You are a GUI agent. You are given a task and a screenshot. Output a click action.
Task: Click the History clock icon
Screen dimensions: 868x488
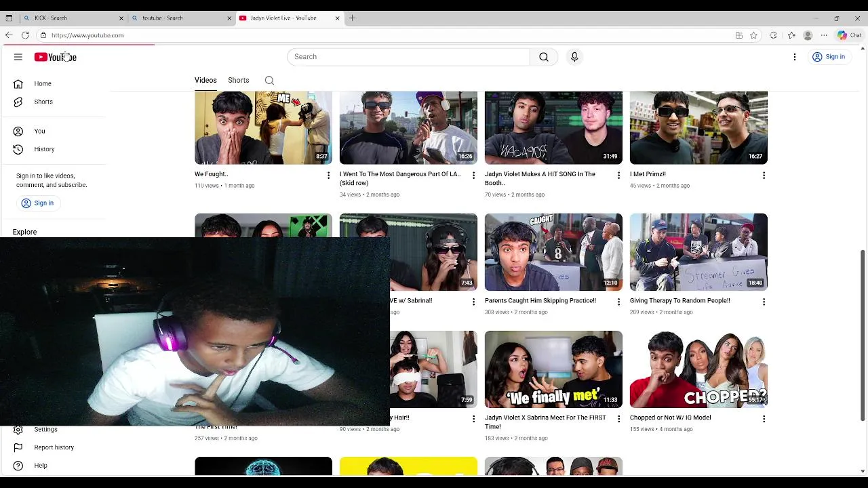[18, 149]
